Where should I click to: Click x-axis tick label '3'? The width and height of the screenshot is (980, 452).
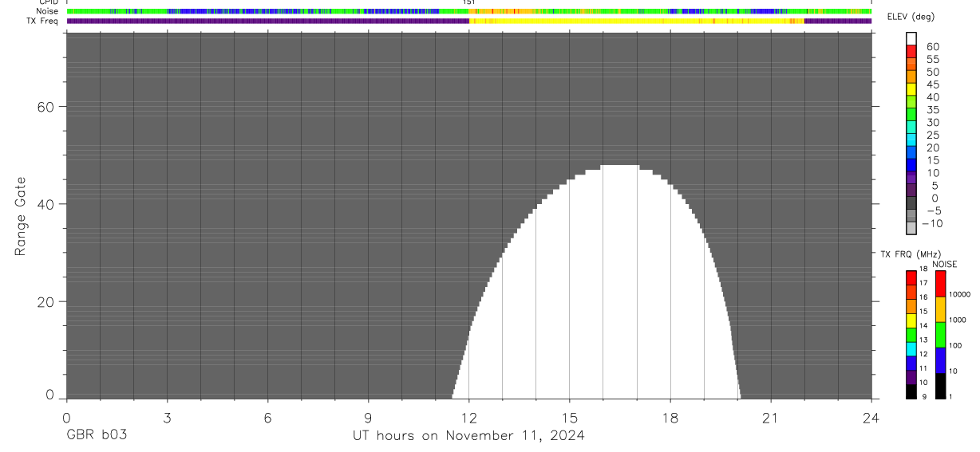pos(167,417)
